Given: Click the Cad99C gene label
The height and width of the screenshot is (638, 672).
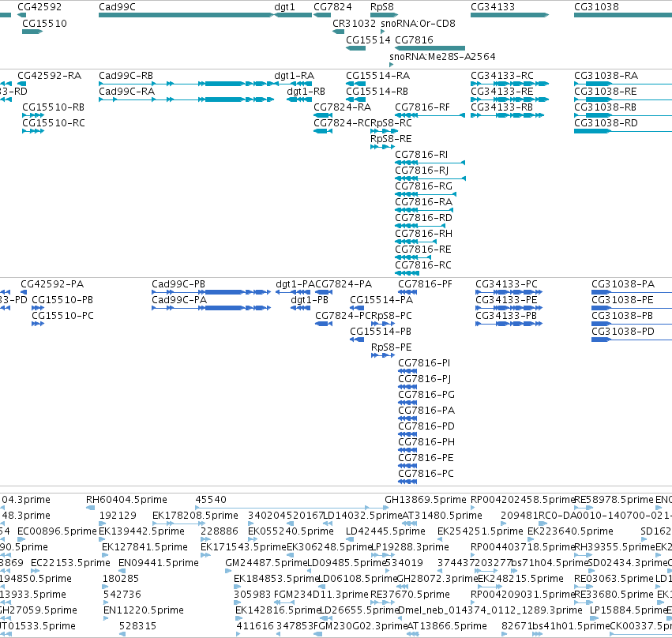Looking at the screenshot, I should coord(117,7).
